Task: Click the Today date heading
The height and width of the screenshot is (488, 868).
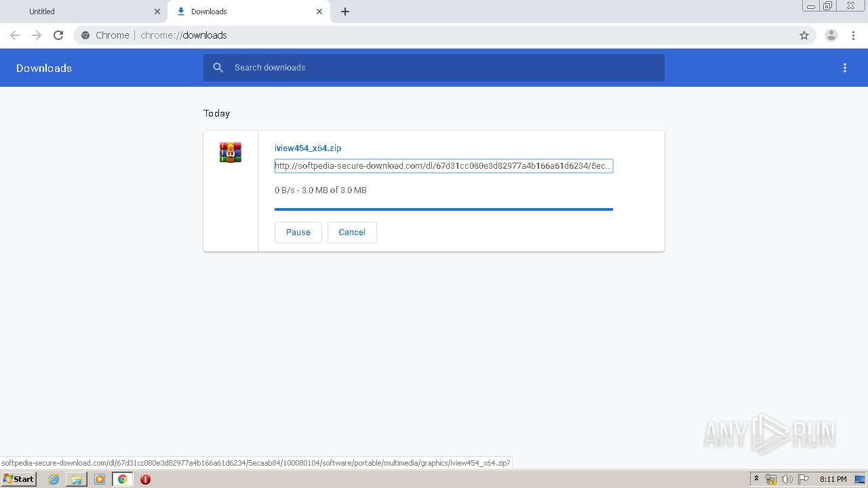Action: 216,113
